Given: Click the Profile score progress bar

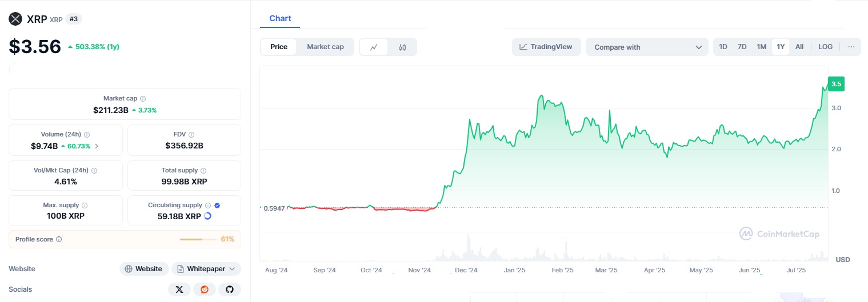Looking at the screenshot, I should coord(198,239).
